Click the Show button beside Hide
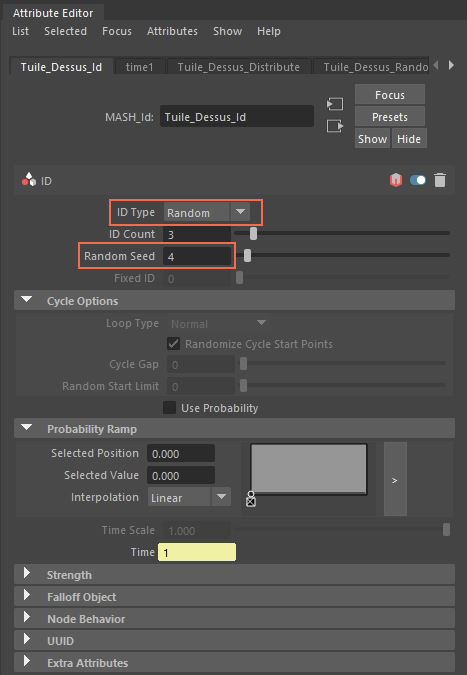The width and height of the screenshot is (467, 675). click(372, 139)
